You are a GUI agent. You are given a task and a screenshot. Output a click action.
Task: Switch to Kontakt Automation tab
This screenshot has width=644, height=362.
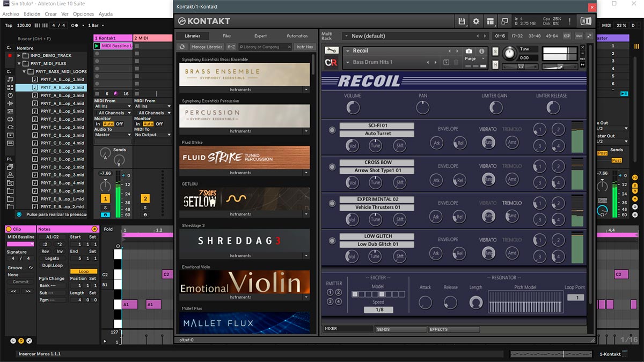[297, 36]
